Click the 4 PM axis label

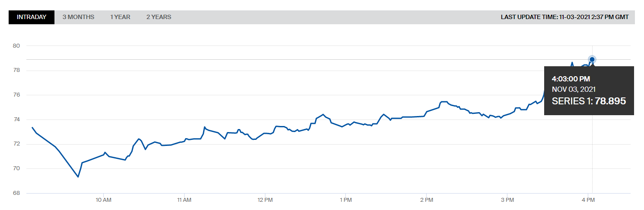pos(588,200)
